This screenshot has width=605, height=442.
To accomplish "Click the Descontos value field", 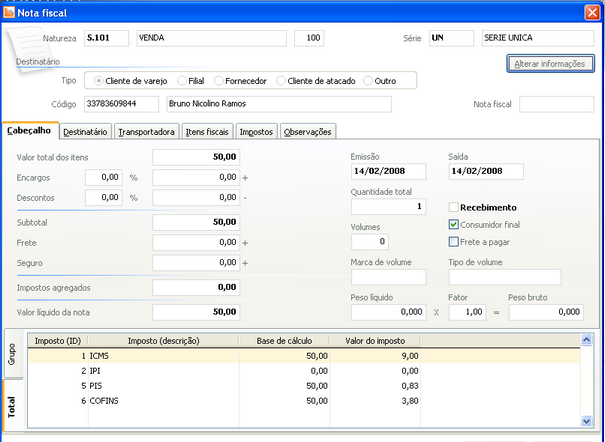I will 196,197.
